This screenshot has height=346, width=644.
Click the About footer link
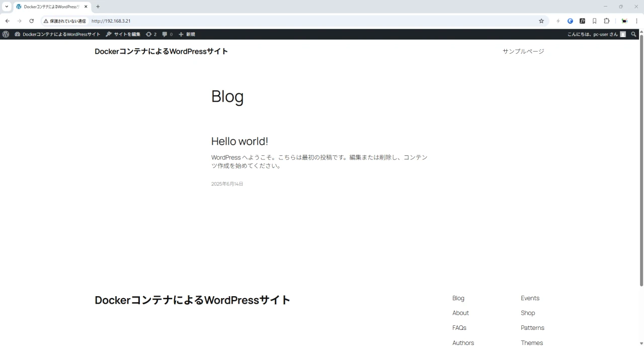[460, 313]
